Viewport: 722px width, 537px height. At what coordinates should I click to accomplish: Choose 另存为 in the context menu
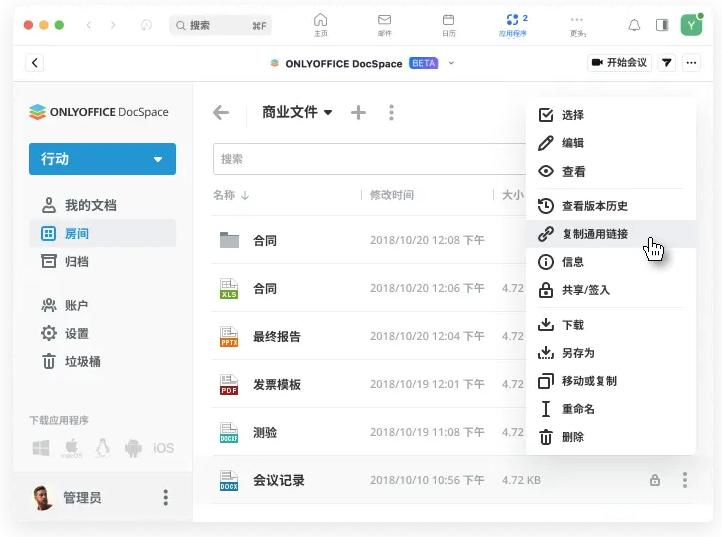[611, 353]
